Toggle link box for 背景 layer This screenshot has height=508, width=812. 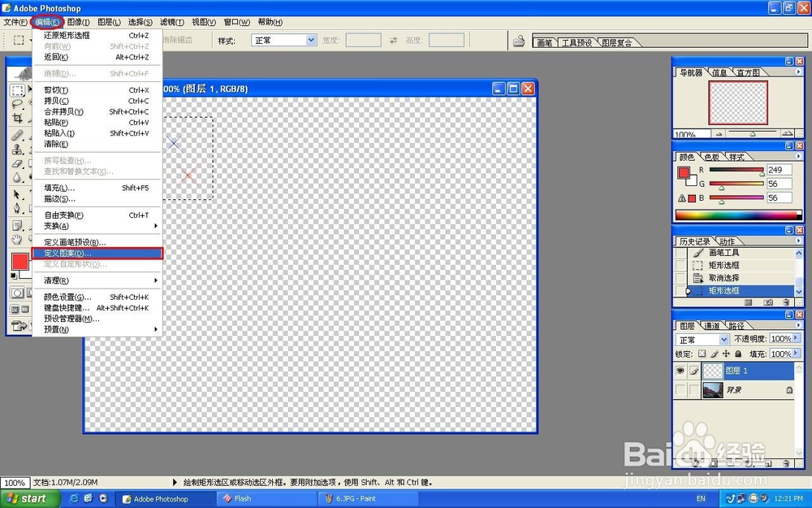tap(694, 390)
